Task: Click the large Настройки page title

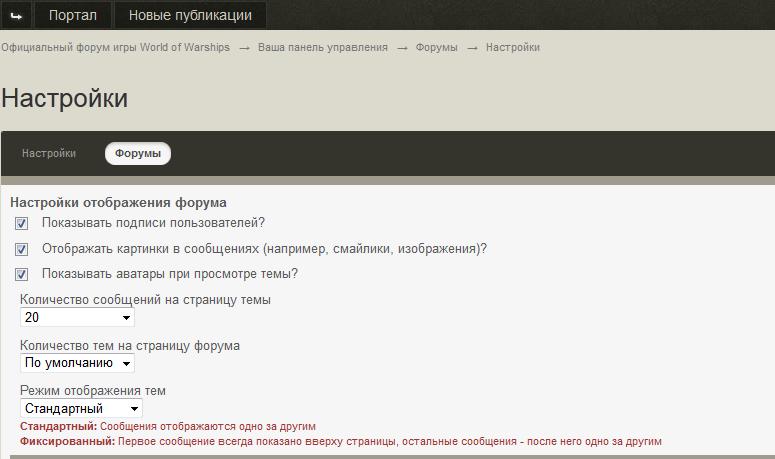Action: (x=65, y=99)
